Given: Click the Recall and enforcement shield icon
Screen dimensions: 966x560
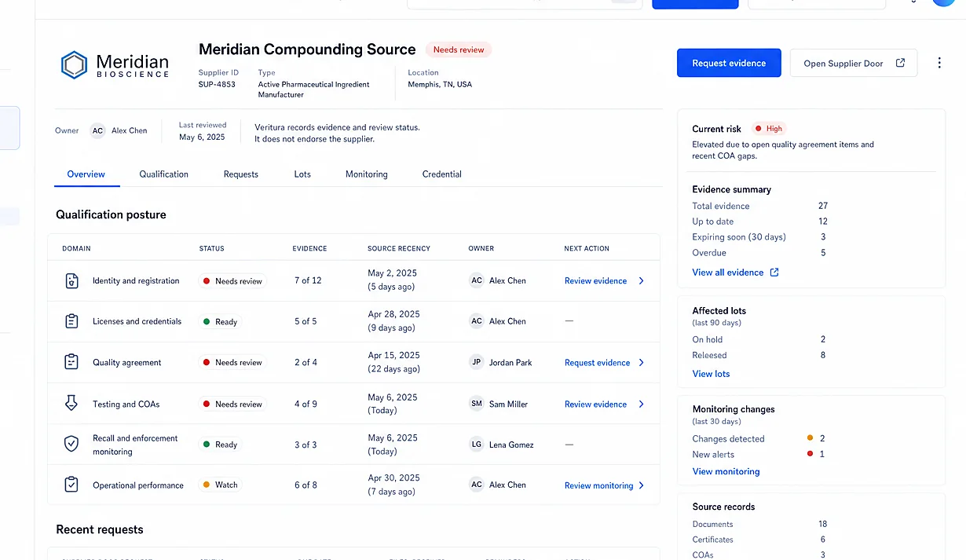Looking at the screenshot, I should coord(71,445).
